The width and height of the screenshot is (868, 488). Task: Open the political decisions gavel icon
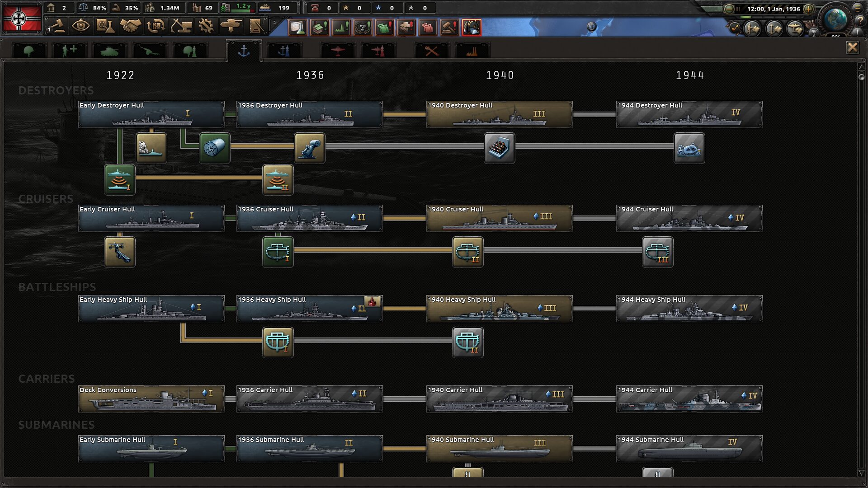coord(57,26)
